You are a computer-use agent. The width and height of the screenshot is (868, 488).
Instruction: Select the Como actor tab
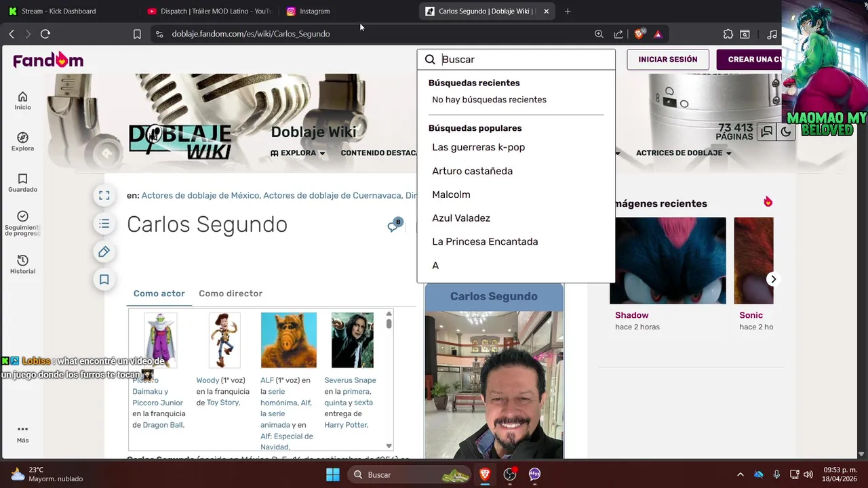pos(159,293)
